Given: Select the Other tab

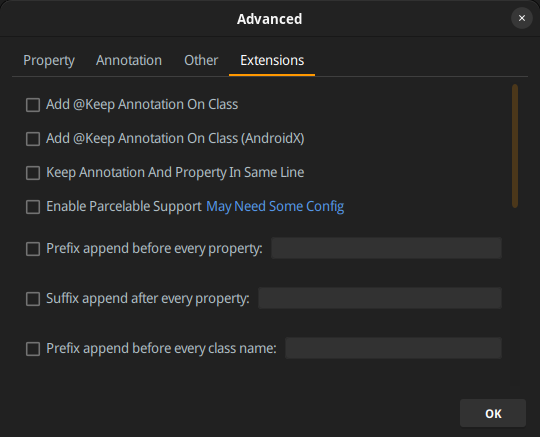Looking at the screenshot, I should [x=201, y=61].
